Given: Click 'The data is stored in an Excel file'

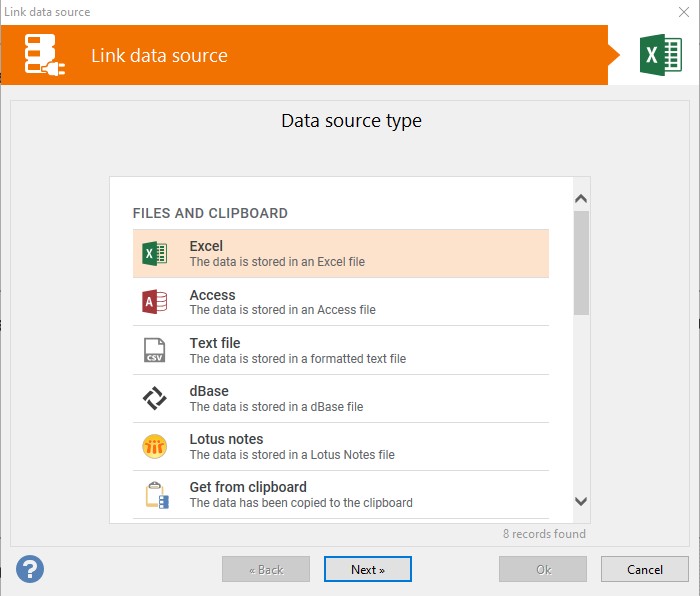Looking at the screenshot, I should 277,262.
